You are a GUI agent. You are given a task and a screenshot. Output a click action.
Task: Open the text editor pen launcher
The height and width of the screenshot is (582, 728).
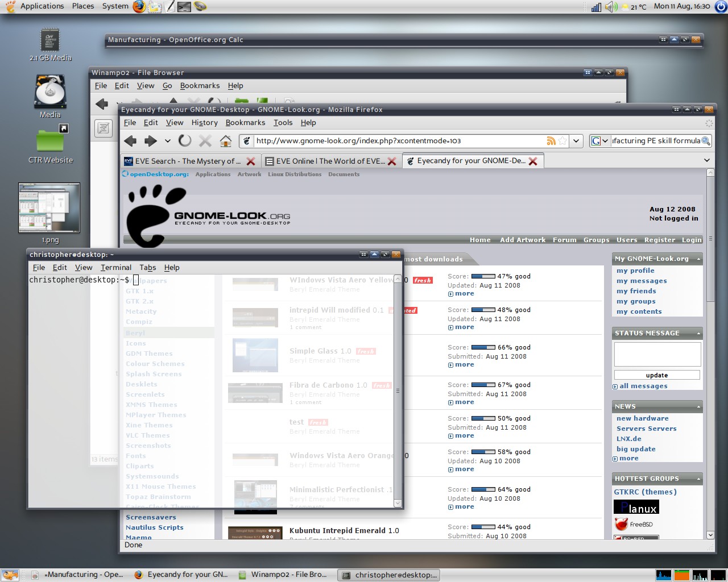pos(169,7)
